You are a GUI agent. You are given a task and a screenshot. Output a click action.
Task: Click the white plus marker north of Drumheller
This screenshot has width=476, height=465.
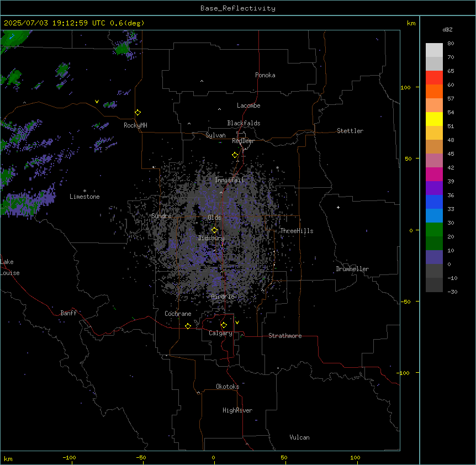[338, 207]
